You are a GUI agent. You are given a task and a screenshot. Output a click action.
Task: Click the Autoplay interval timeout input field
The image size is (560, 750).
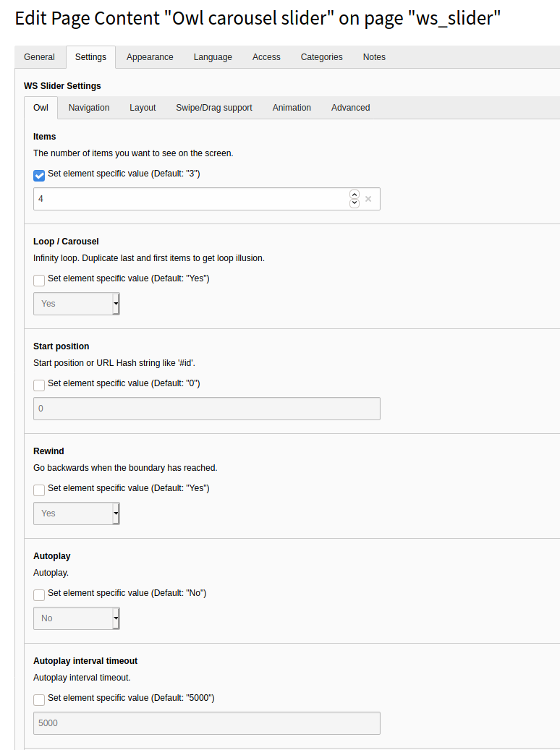(206, 723)
